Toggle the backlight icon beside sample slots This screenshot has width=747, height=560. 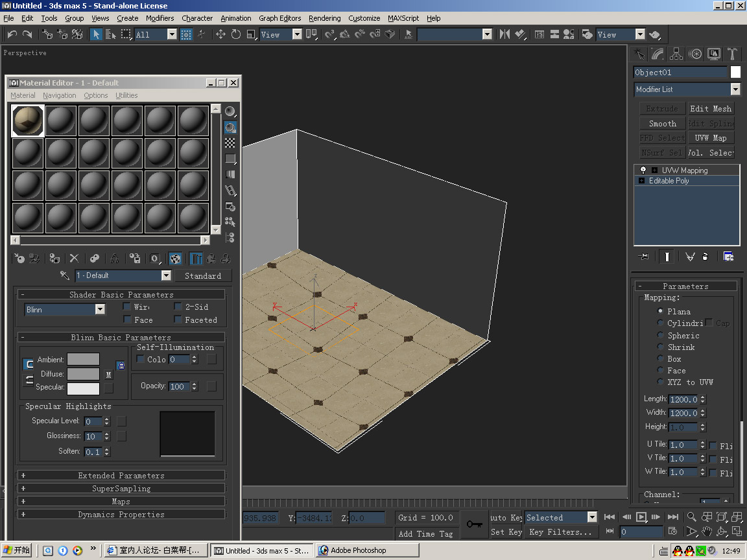point(230,127)
